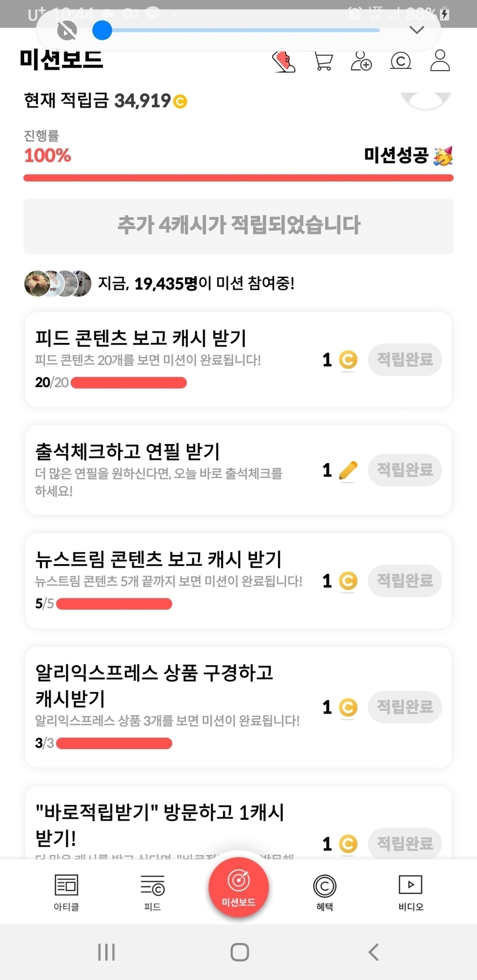This screenshot has width=477, height=980.
Task: Open the cash coin icon in header
Action: pos(401,61)
